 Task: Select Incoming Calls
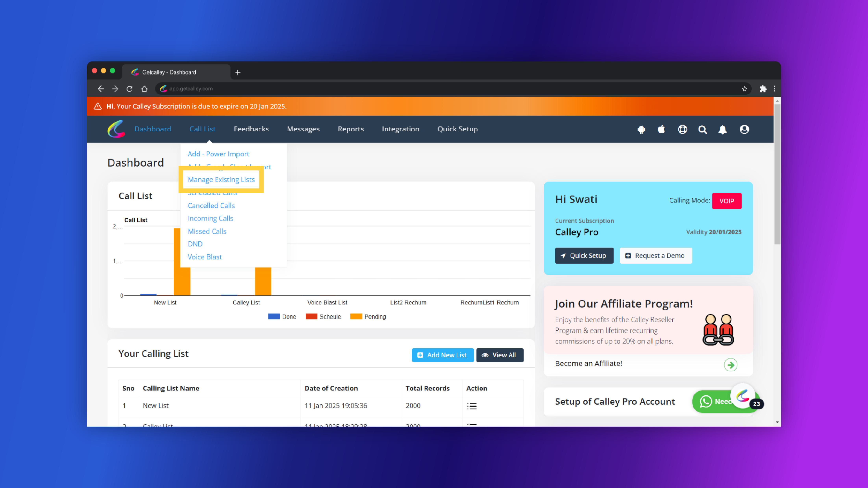[x=210, y=218]
